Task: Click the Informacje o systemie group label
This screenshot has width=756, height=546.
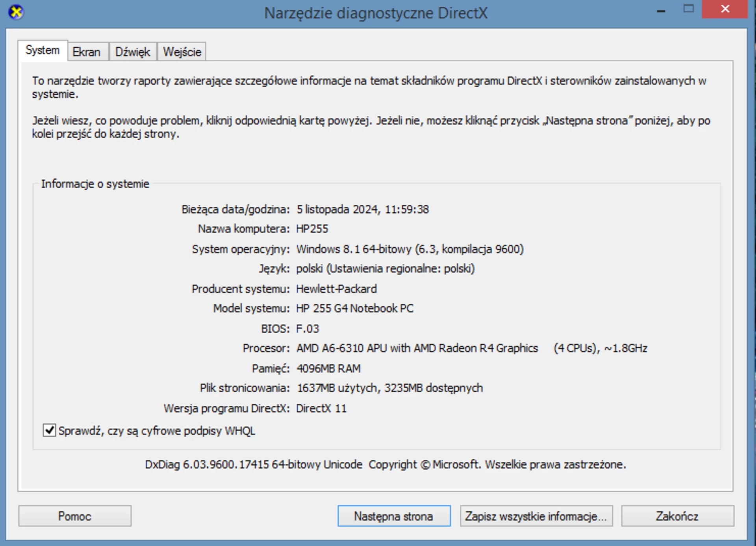Action: point(95,184)
